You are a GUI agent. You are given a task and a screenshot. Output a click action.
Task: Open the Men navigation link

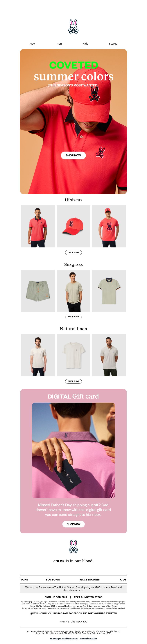(x=59, y=43)
